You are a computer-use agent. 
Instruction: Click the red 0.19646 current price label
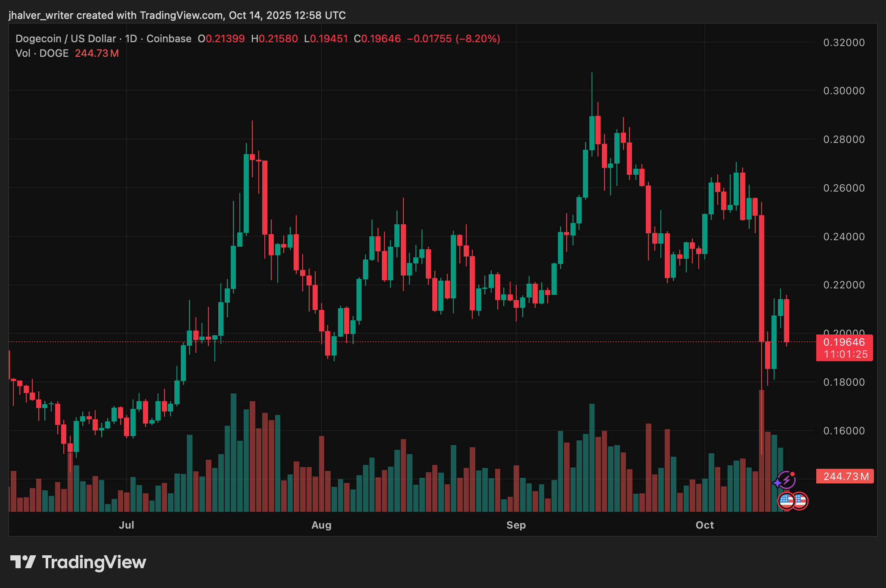pos(844,342)
